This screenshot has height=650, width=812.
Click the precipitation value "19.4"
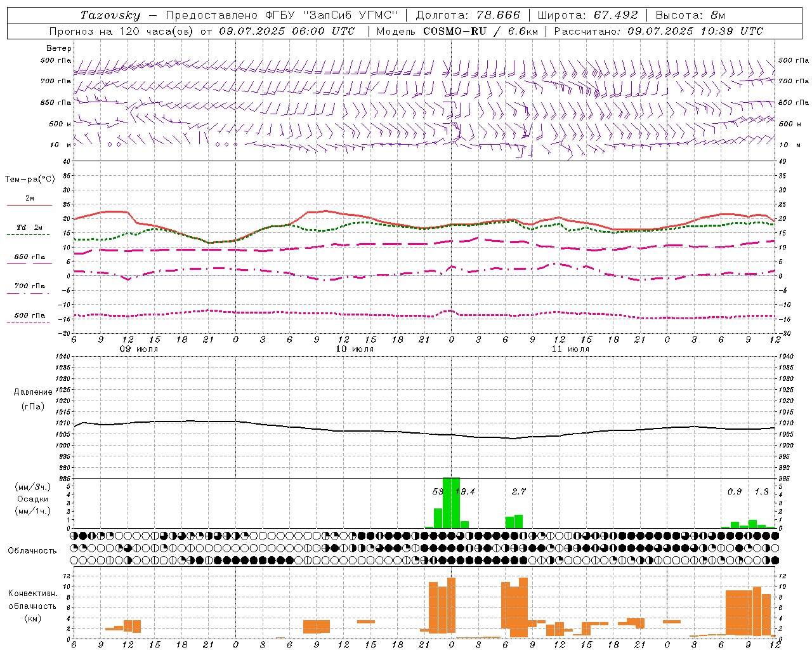pos(466,491)
